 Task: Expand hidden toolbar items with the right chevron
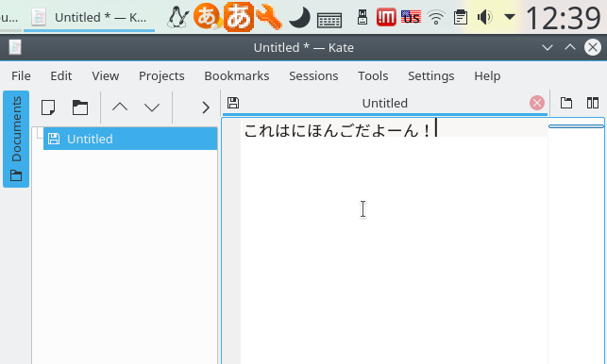coord(206,108)
